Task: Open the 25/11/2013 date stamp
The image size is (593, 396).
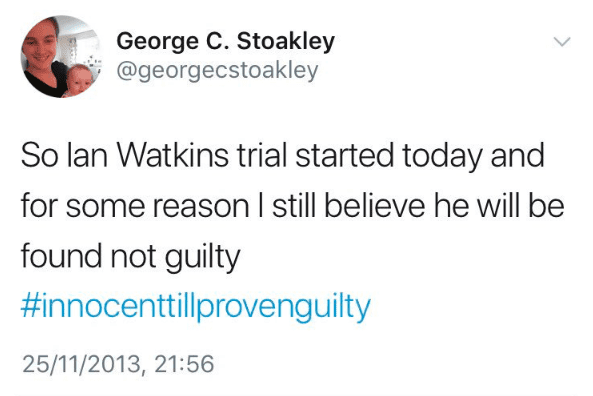Action: click(x=81, y=364)
